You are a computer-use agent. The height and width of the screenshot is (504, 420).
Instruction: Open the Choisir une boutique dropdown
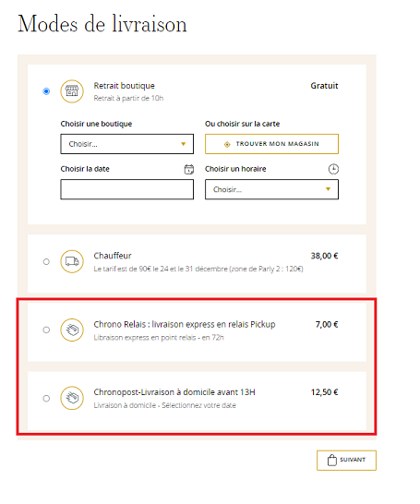point(127,144)
